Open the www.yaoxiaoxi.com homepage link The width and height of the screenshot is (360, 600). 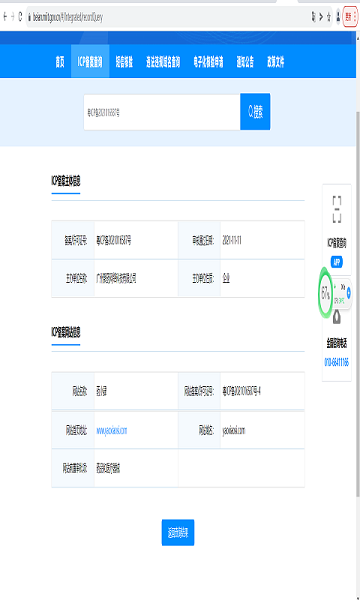point(111,430)
